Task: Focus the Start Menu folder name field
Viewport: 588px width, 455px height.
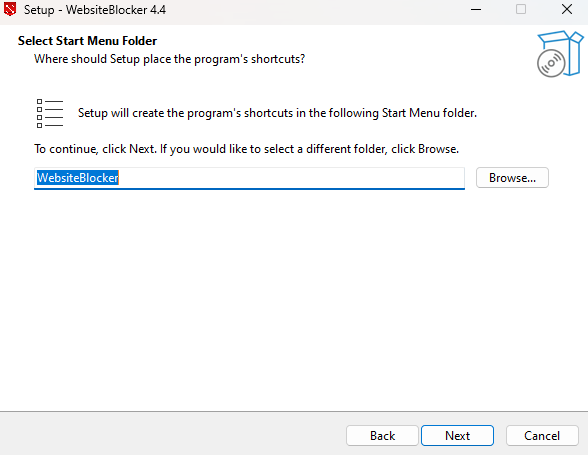Action: click(x=249, y=178)
